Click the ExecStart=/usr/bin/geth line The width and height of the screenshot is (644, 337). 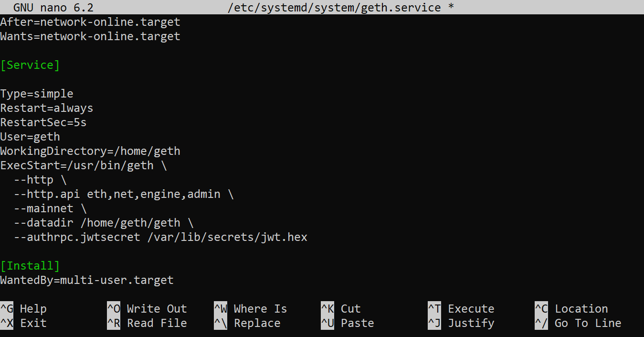(84, 165)
